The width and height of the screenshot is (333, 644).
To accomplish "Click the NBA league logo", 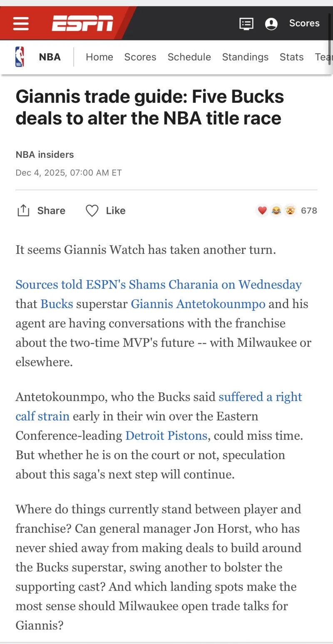I will pyautogui.click(x=20, y=57).
